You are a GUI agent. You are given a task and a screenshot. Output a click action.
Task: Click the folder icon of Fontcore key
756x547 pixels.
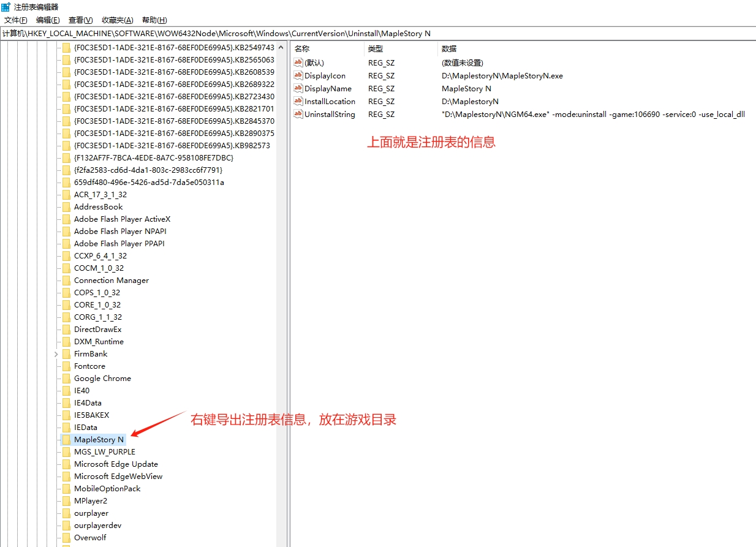click(66, 366)
